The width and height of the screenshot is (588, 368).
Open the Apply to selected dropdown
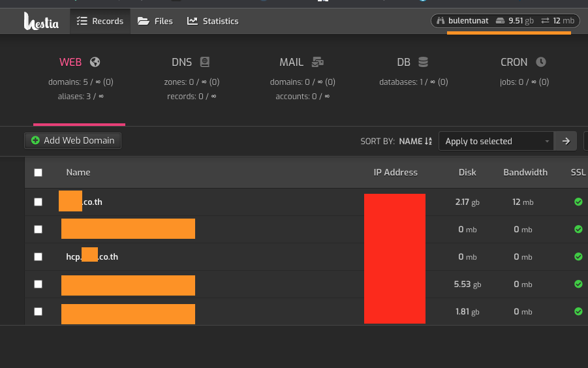click(496, 141)
